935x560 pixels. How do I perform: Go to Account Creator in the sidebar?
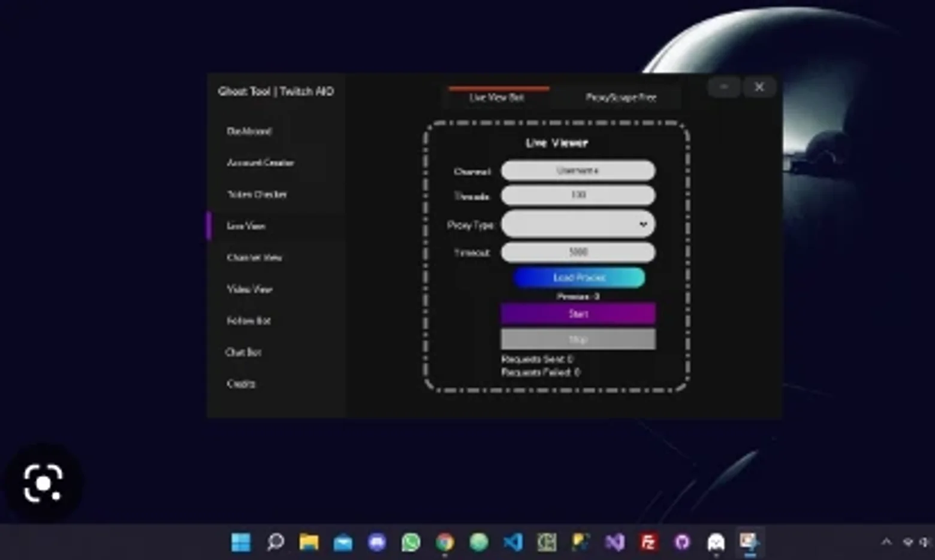[x=260, y=163]
